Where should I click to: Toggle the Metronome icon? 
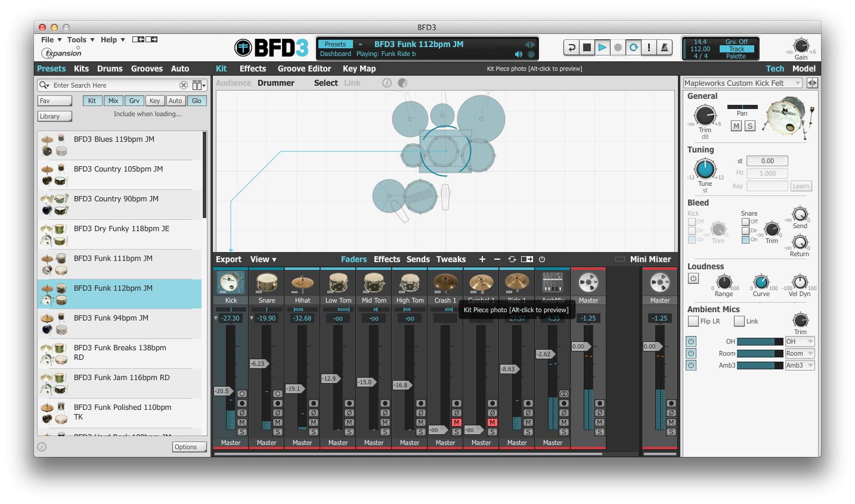coord(664,48)
